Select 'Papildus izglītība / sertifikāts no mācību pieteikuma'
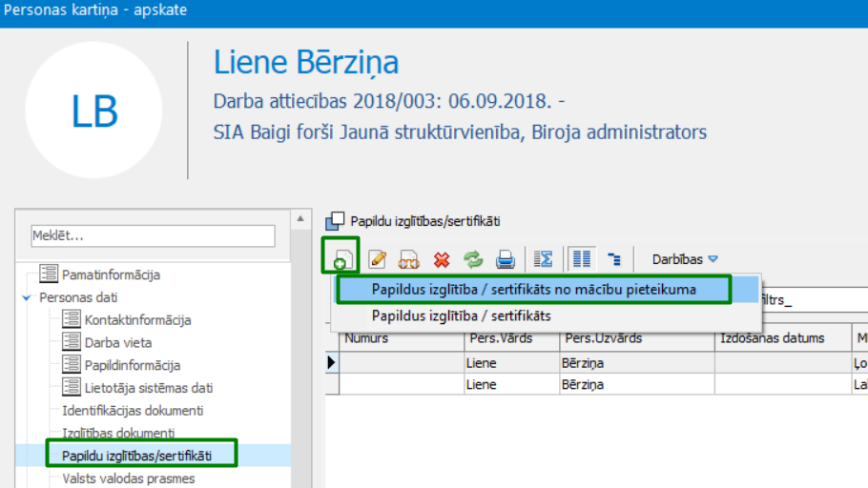 (x=534, y=289)
